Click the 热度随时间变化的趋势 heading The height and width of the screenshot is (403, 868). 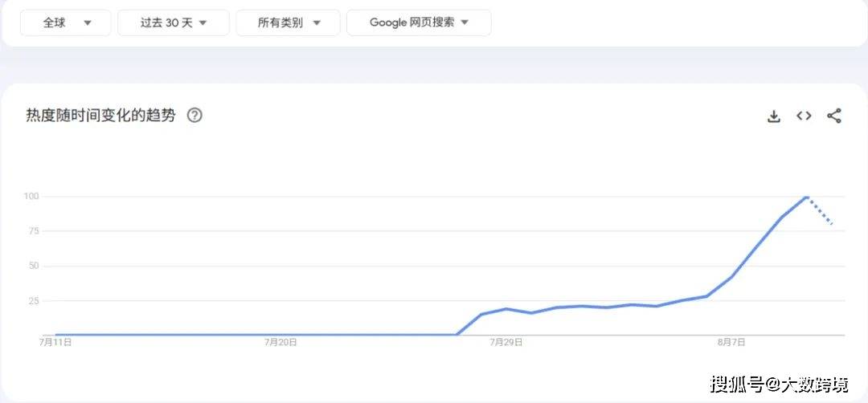tap(100, 116)
